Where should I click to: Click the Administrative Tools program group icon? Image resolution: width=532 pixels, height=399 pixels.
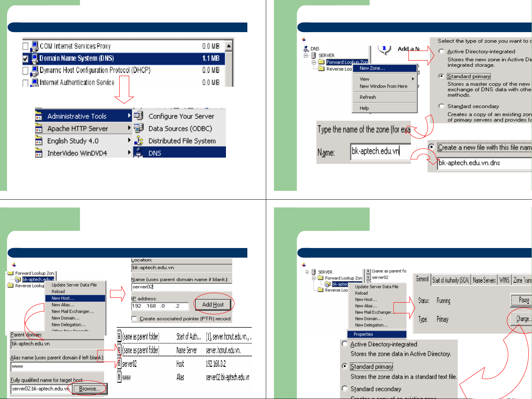point(39,116)
